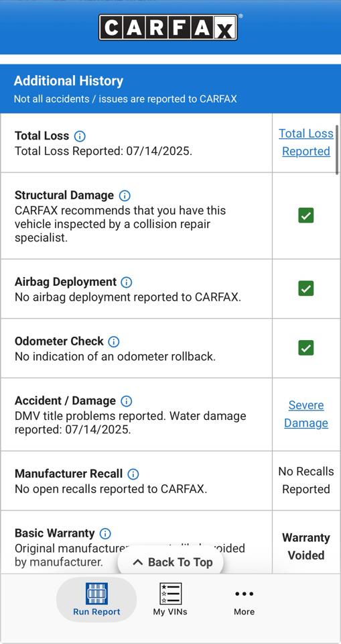341x644 pixels.
Task: Tap the green check for Airbag Deployment
Action: (x=305, y=288)
